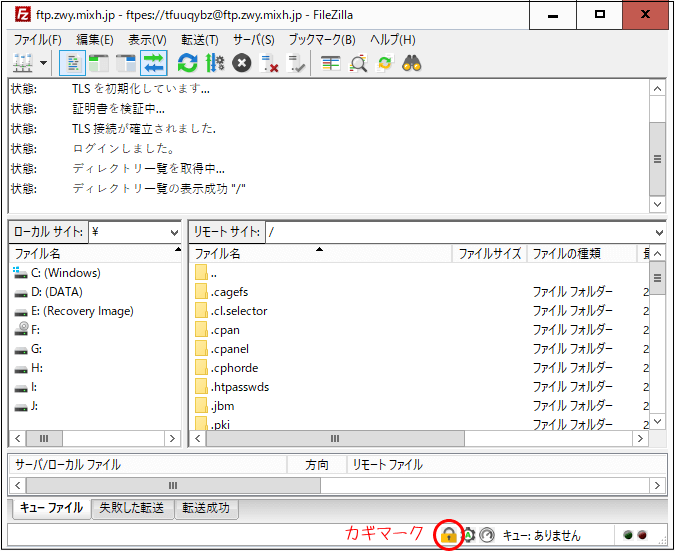The width and height of the screenshot is (675, 551).
Task: Click queue pane horizontal scrollbar thumb
Action: click(173, 486)
